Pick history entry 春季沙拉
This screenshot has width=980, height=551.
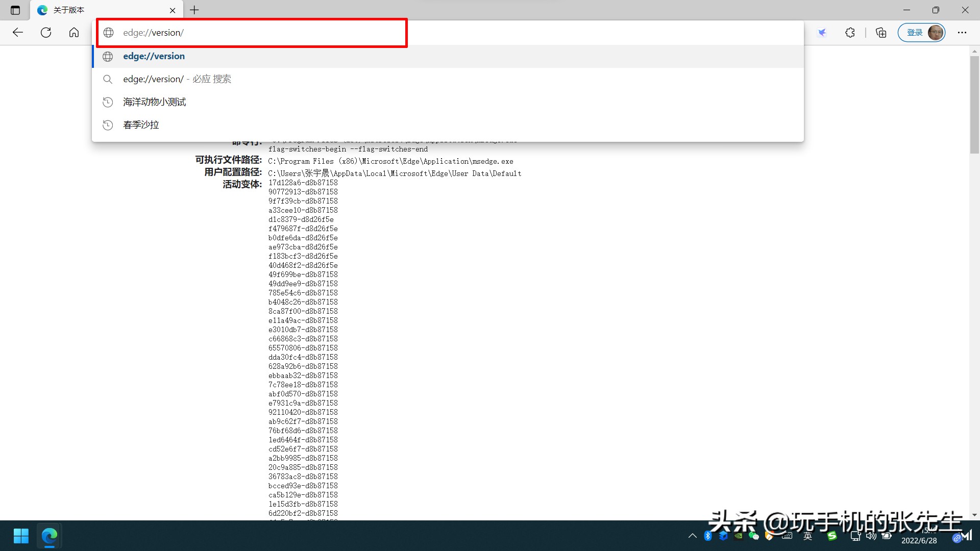(x=141, y=125)
